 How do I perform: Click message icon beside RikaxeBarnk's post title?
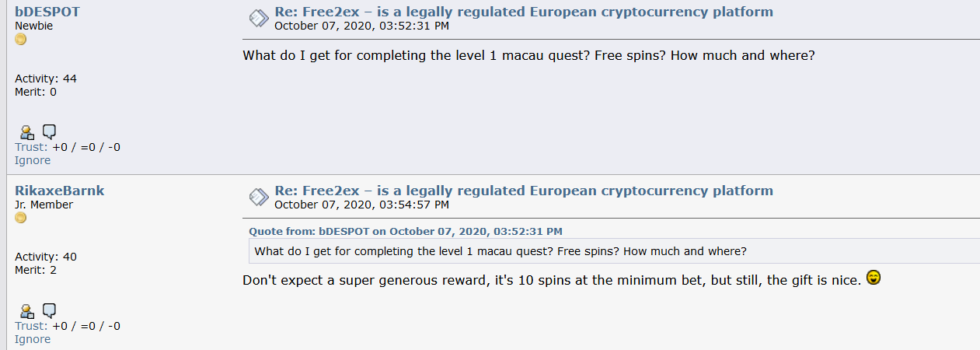(259, 198)
